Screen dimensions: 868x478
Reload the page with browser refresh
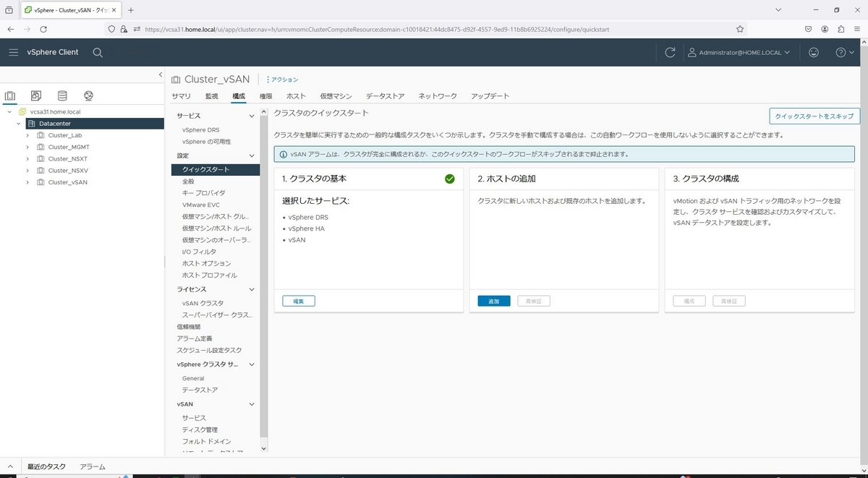pos(43,29)
